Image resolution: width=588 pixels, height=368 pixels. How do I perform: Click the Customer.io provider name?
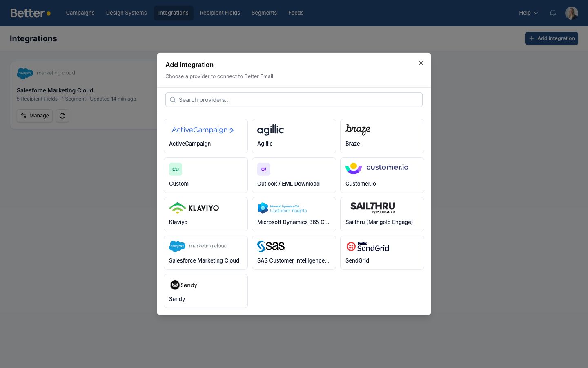[361, 184]
